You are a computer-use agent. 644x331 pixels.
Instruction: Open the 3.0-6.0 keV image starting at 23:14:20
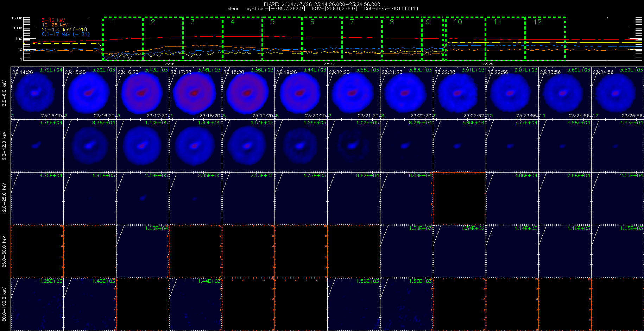37,93
